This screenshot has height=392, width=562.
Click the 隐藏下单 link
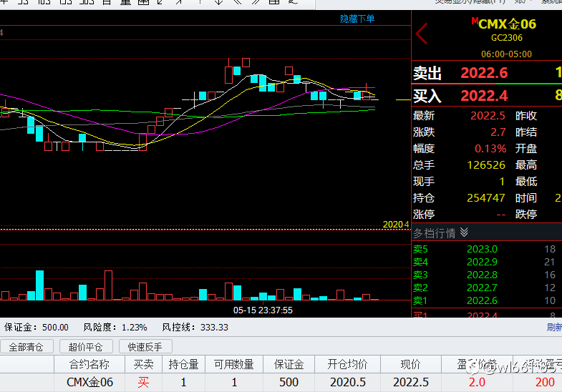coord(357,19)
